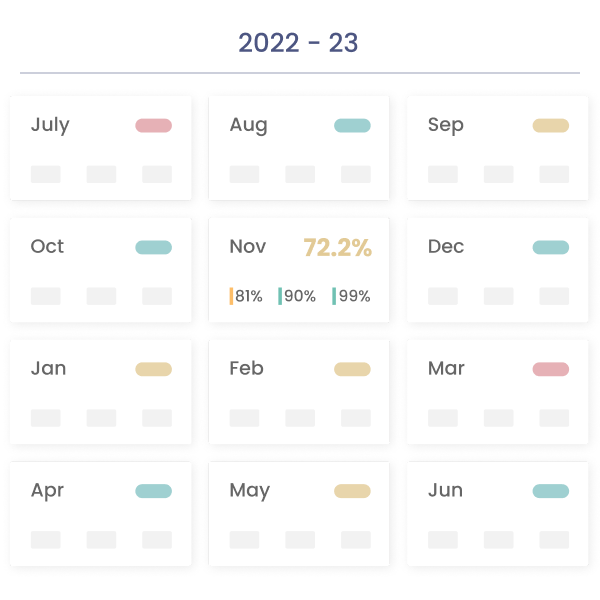Click the teal status pill on Oct card
This screenshot has height=600, width=600.
pos(153,248)
